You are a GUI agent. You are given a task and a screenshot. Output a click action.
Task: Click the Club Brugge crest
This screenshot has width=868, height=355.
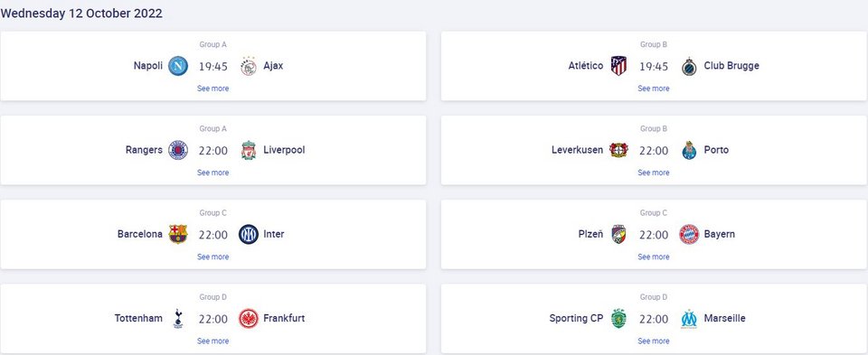(689, 66)
